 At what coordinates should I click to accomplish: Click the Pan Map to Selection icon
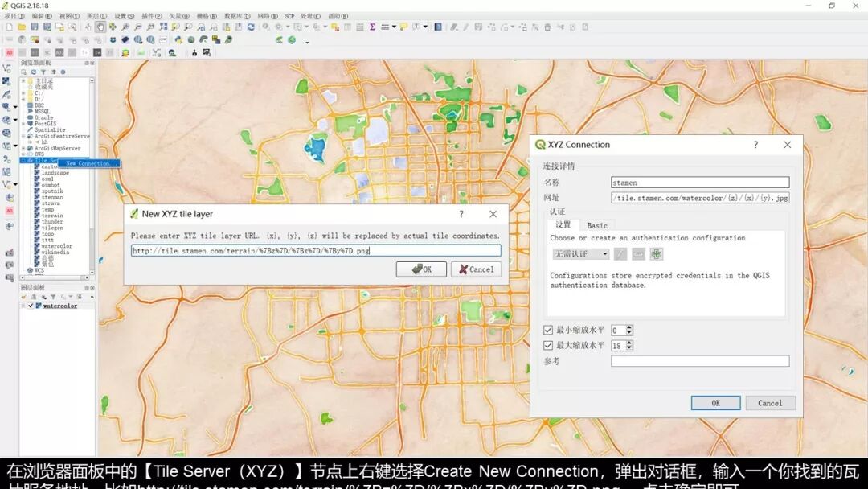point(113,27)
